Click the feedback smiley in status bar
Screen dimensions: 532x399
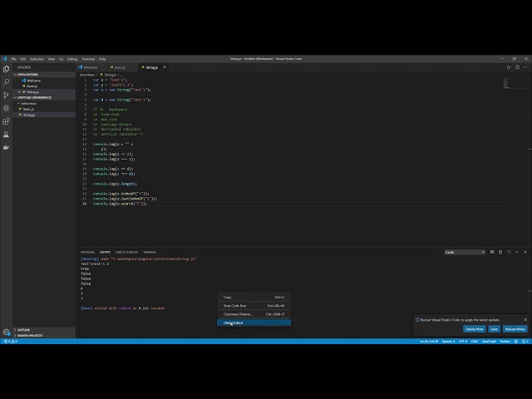click(516, 342)
